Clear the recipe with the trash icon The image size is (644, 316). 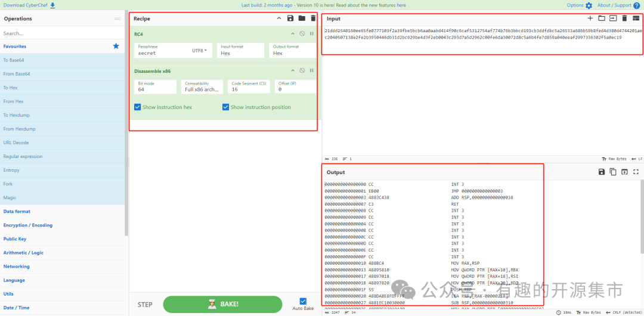click(x=313, y=18)
